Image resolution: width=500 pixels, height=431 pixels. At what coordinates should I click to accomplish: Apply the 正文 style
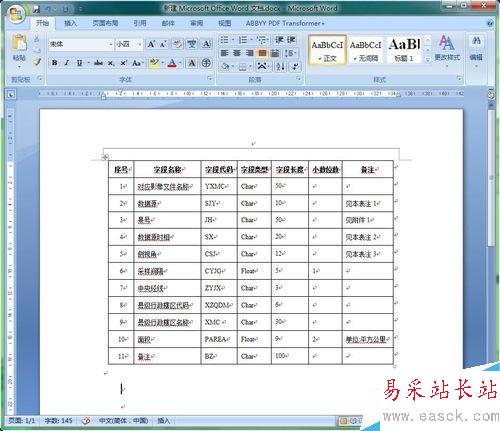[327, 50]
